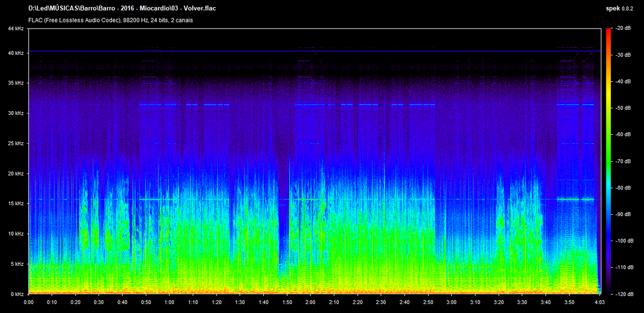The image size is (644, 313).
Task: Select the 35 kHz axis label
Action: click(x=15, y=83)
